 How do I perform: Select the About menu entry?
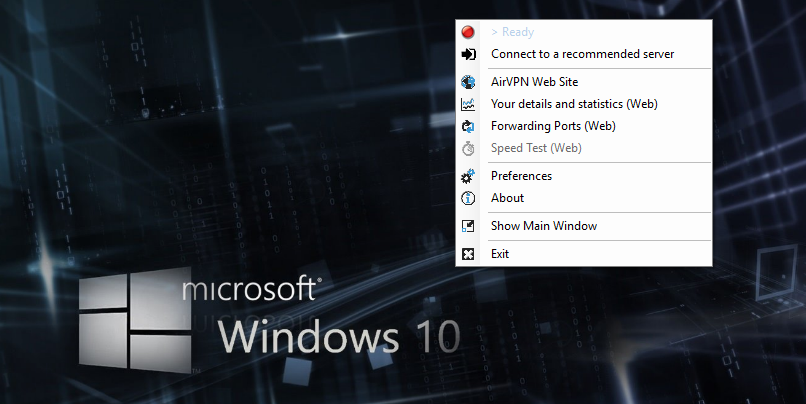click(584, 198)
